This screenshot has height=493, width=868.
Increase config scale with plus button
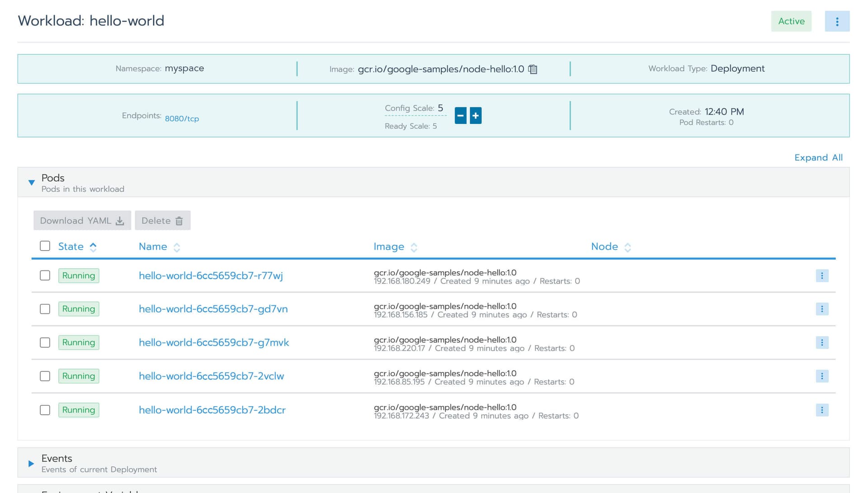tap(476, 116)
